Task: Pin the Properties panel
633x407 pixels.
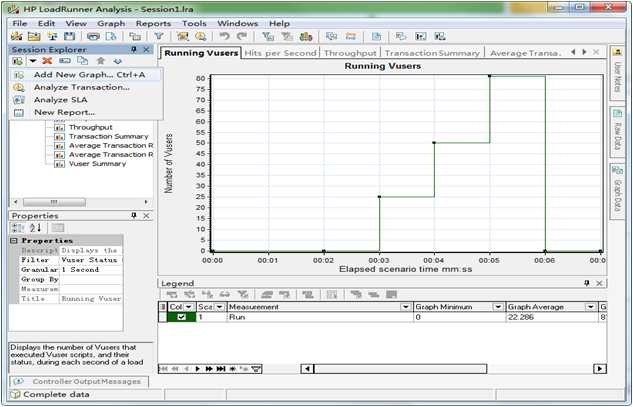Action: [134, 216]
